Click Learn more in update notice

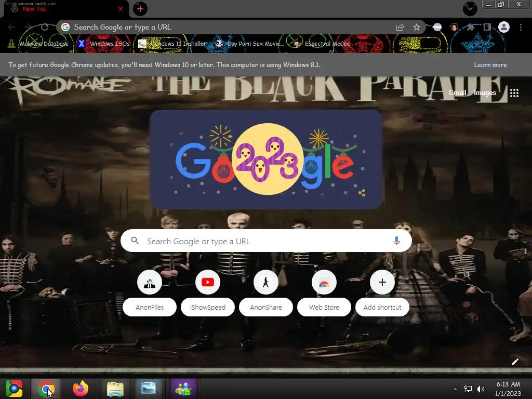(x=490, y=65)
